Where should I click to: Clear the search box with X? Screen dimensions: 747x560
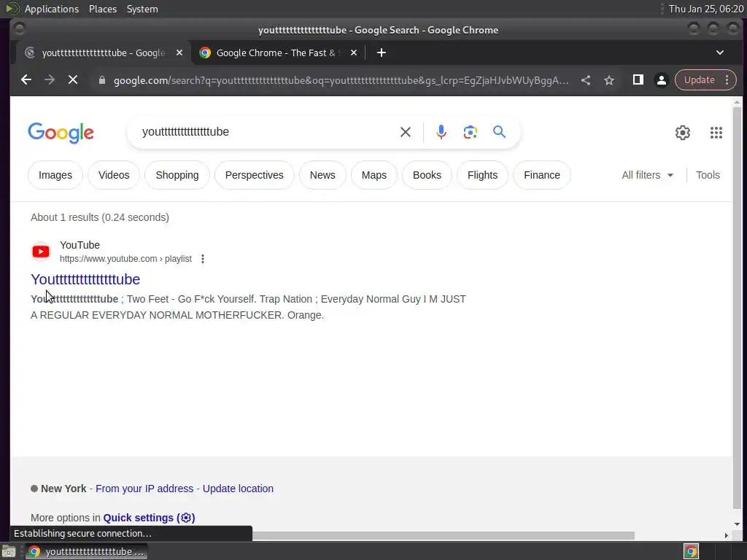(406, 132)
